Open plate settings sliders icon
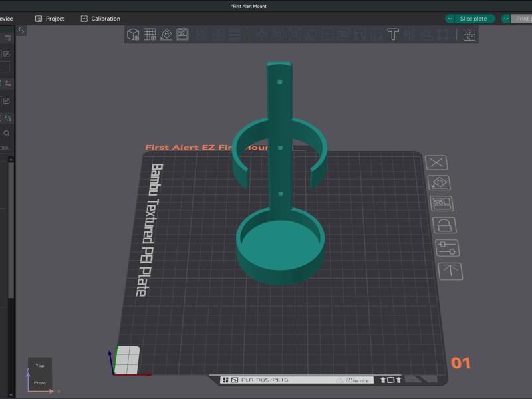Viewport: 532px width, 399px height. click(447, 248)
